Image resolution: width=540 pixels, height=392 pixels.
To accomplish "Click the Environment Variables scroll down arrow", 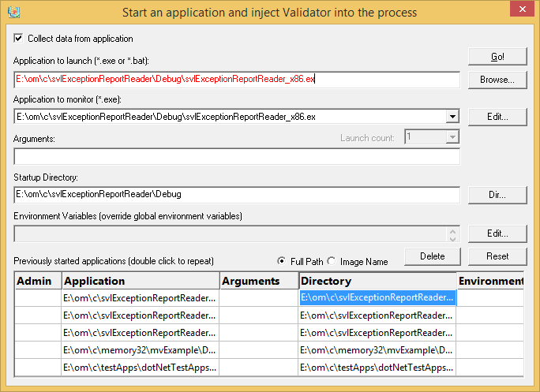I will (453, 238).
